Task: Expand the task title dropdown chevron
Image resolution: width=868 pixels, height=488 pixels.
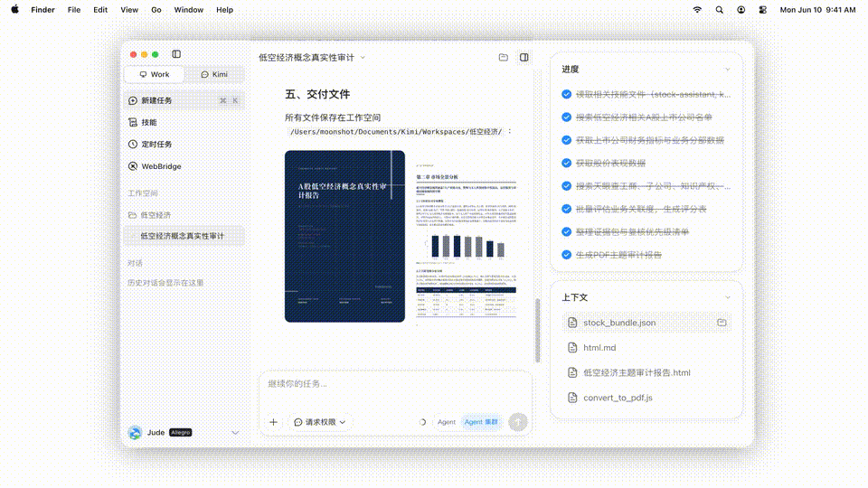Action: (363, 58)
